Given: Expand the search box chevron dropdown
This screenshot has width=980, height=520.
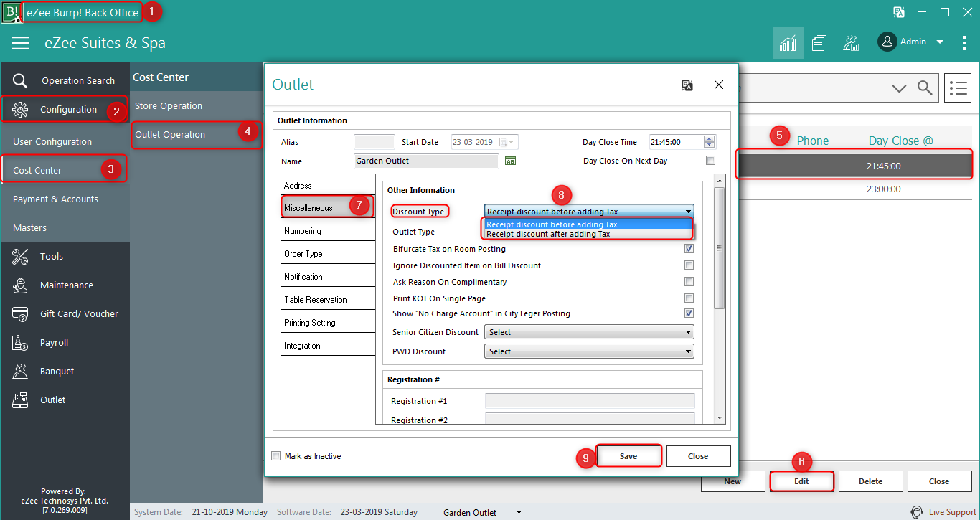Looking at the screenshot, I should (x=899, y=88).
